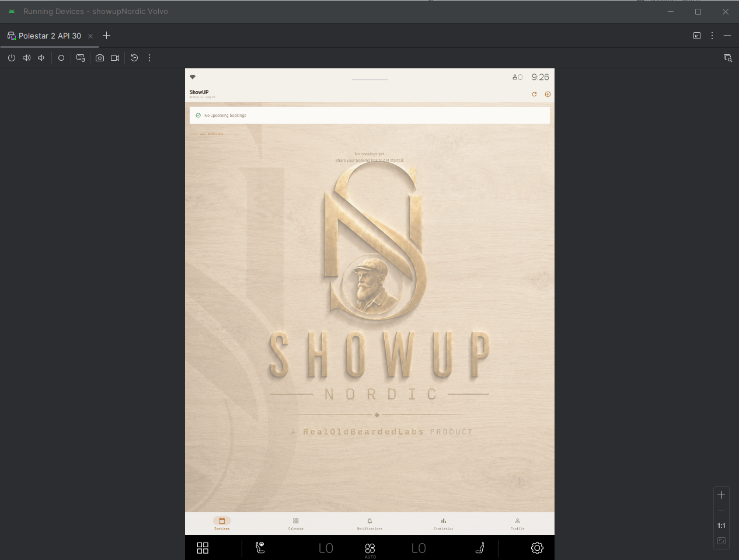Click the window mode icon in tab bar
The width and height of the screenshot is (739, 560).
697,36
